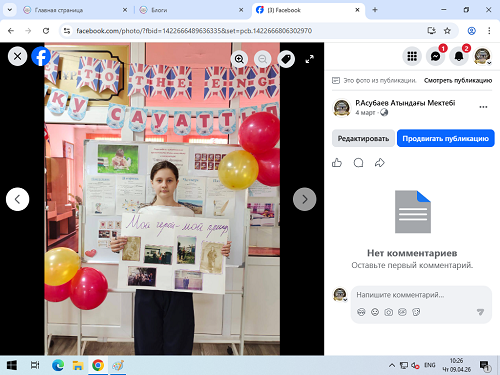Insert an avatar sticker in comment
Screen dimensions: 500x375
361,312
